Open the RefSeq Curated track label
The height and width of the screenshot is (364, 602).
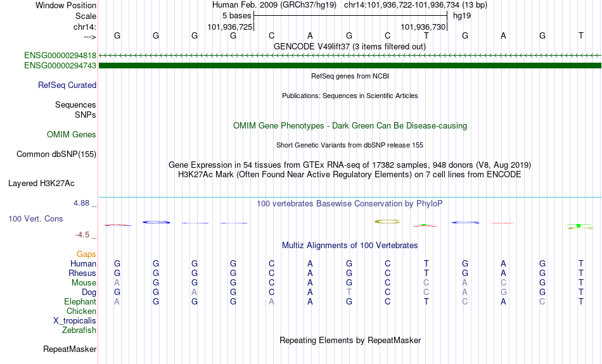67,85
